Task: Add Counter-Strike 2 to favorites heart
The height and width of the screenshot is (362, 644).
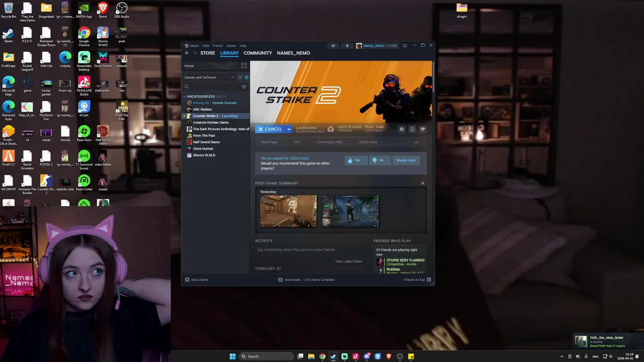Action: (x=423, y=129)
